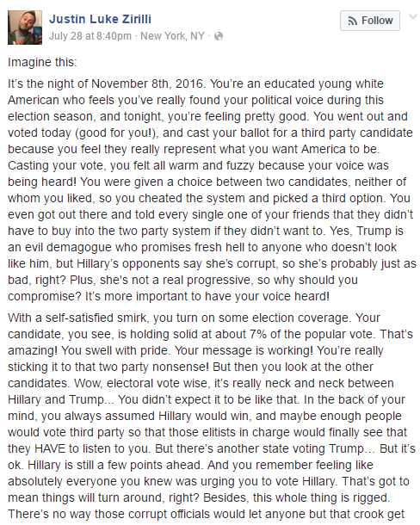Follow Justin Luke Zirilli
Screen dimensions: 420x525
point(370,21)
